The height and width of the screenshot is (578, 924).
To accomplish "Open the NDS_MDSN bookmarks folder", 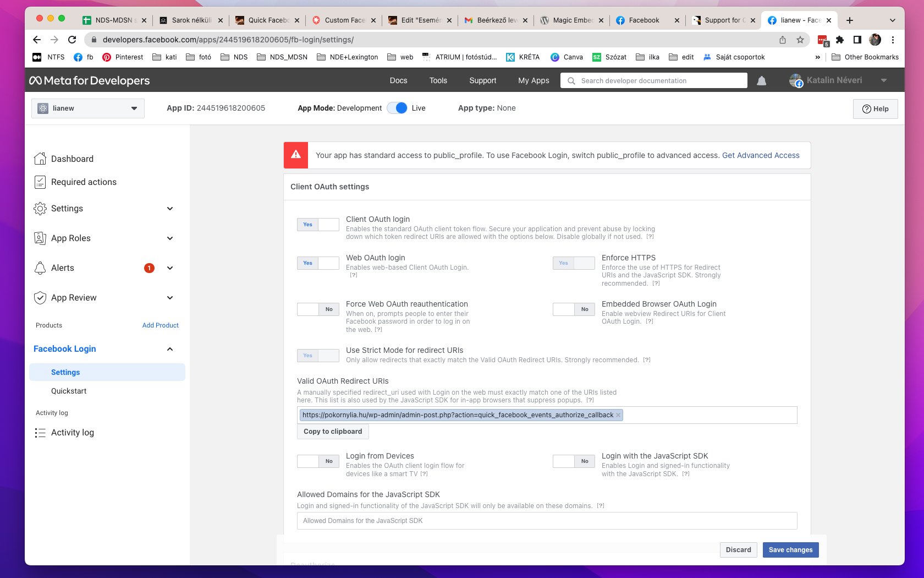I will [282, 57].
